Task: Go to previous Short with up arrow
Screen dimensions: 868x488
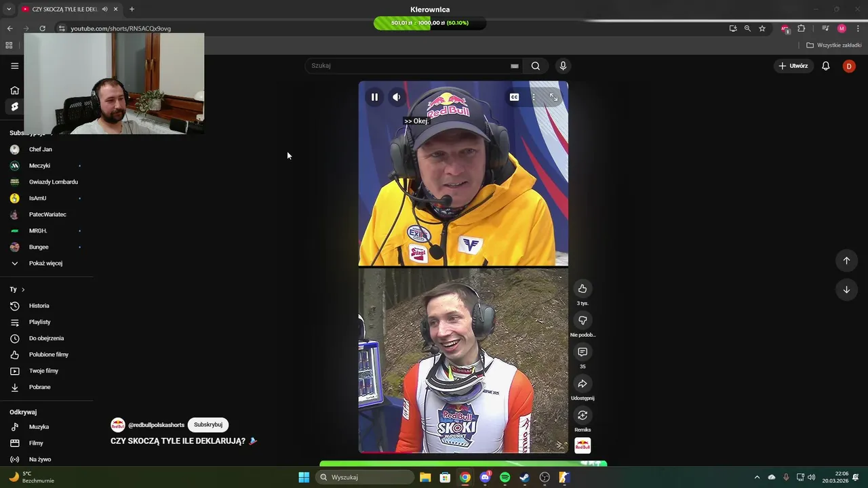Action: tap(846, 260)
